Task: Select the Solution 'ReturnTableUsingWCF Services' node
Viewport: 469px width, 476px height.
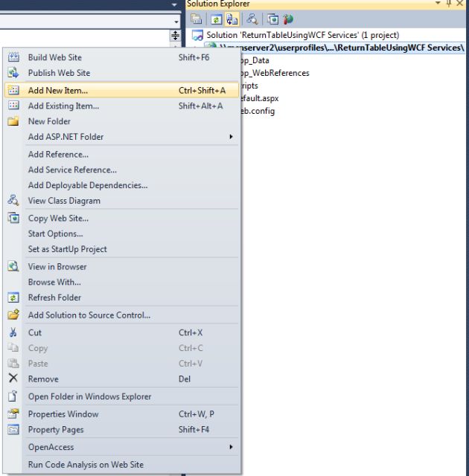Action: coord(302,35)
